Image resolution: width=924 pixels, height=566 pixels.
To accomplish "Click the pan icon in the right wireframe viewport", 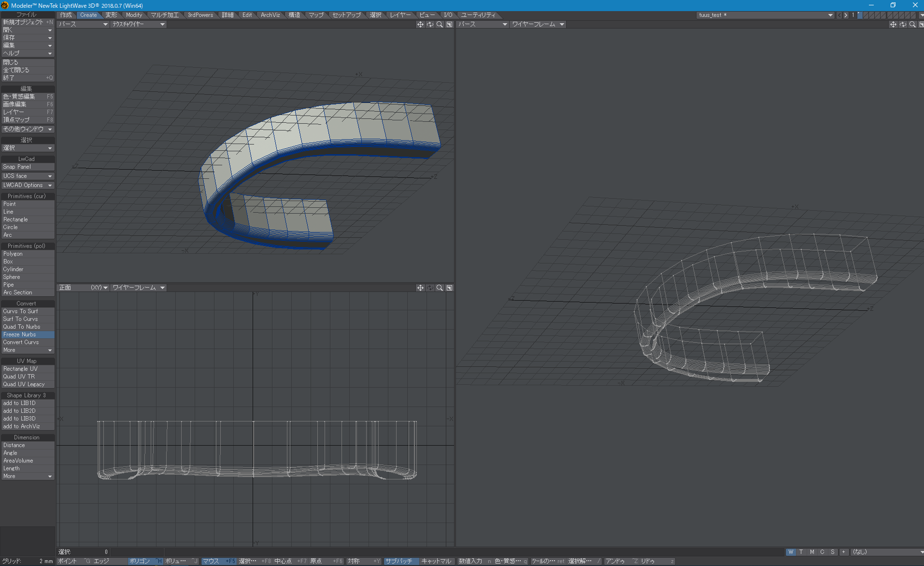I will click(x=893, y=24).
